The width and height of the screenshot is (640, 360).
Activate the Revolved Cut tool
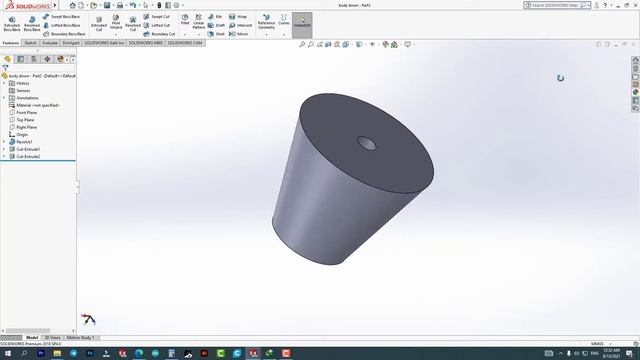click(x=133, y=24)
